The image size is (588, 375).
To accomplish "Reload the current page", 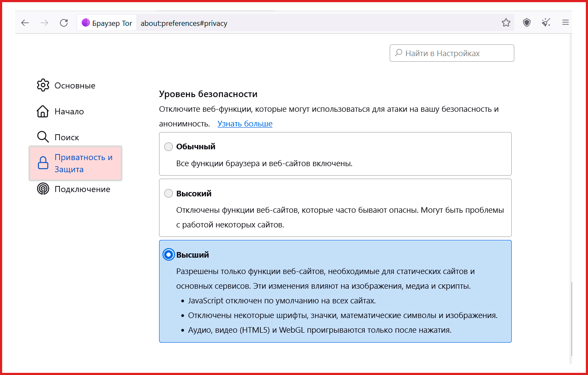I will [x=64, y=23].
